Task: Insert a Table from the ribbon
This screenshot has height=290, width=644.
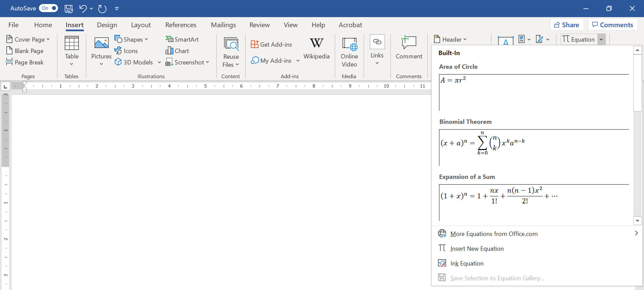Action: (x=71, y=50)
